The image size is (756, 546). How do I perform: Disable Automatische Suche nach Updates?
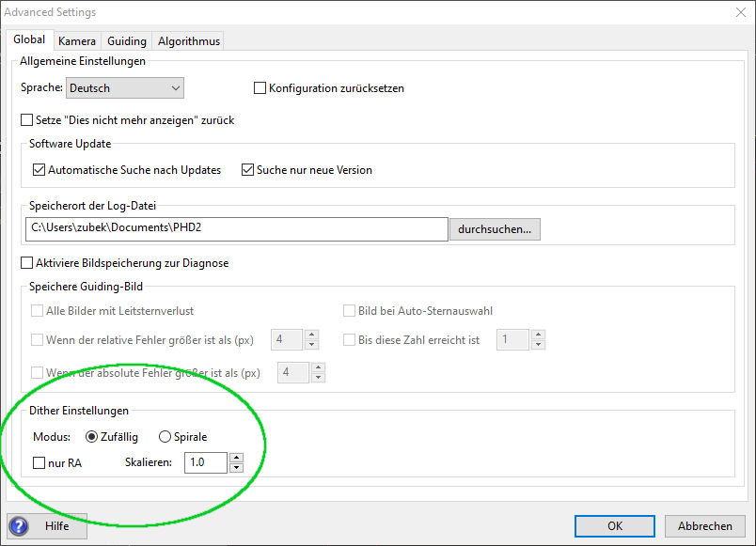point(39,170)
